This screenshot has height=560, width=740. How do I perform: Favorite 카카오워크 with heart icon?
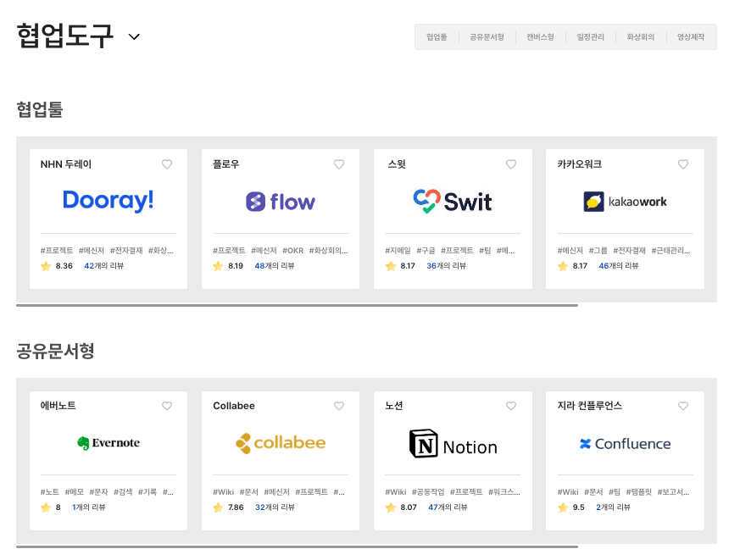683,164
